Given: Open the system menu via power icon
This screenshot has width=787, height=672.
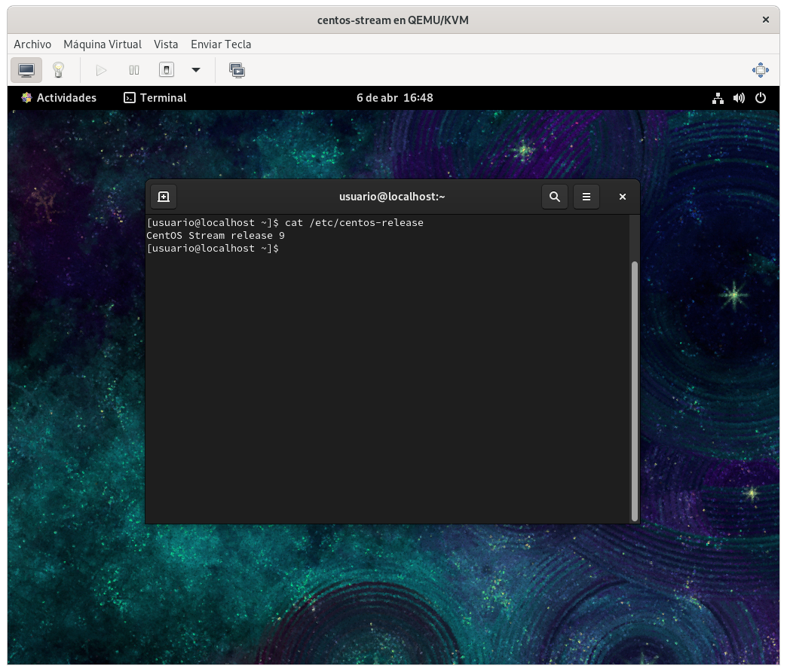Looking at the screenshot, I should (761, 98).
